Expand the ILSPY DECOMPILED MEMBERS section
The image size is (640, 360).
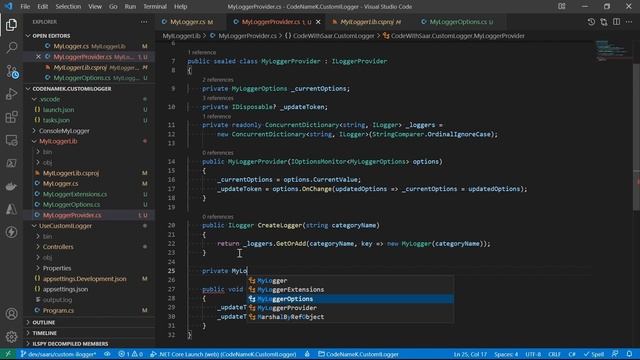tap(89, 344)
